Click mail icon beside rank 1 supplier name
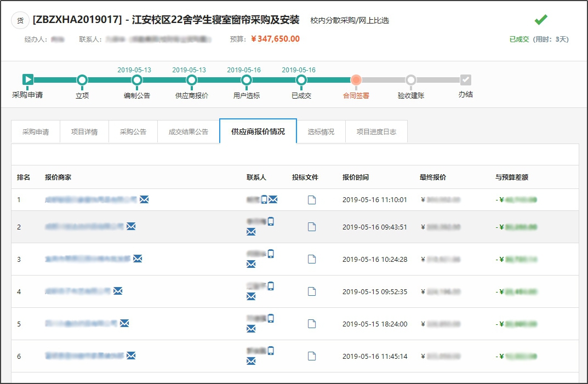 tap(144, 200)
